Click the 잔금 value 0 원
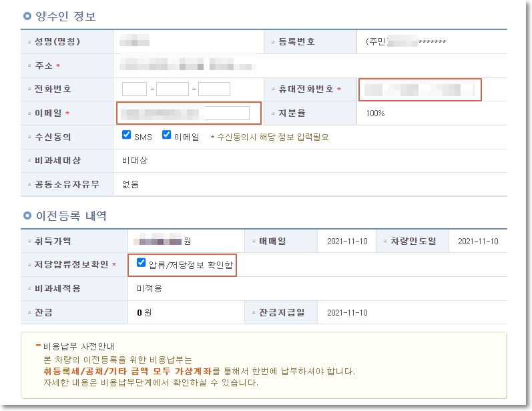This screenshot has height=411, width=532. point(144,313)
